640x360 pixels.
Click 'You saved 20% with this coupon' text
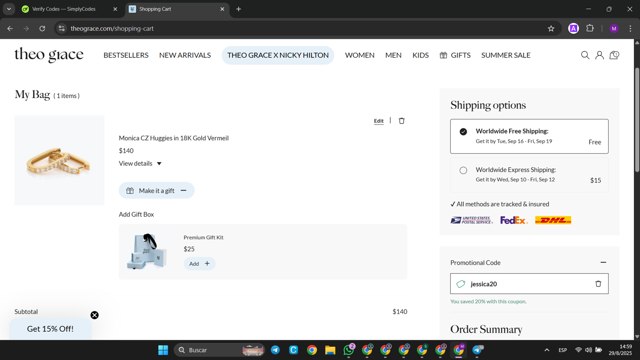[x=488, y=302]
